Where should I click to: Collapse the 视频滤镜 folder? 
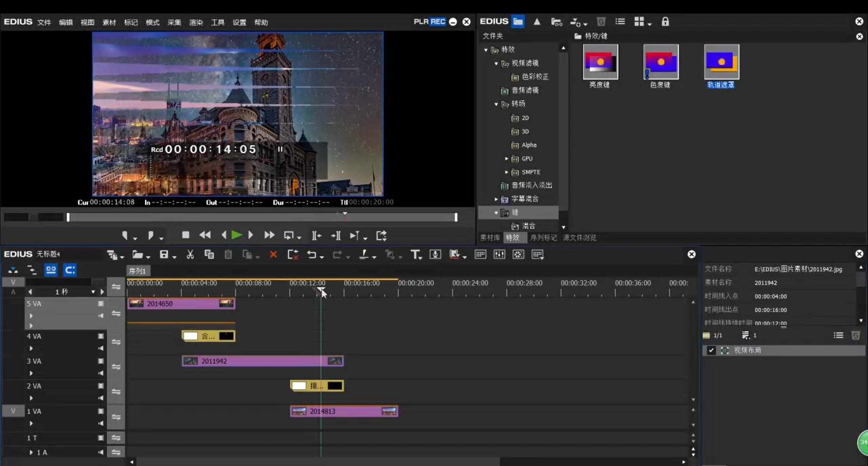[496, 63]
